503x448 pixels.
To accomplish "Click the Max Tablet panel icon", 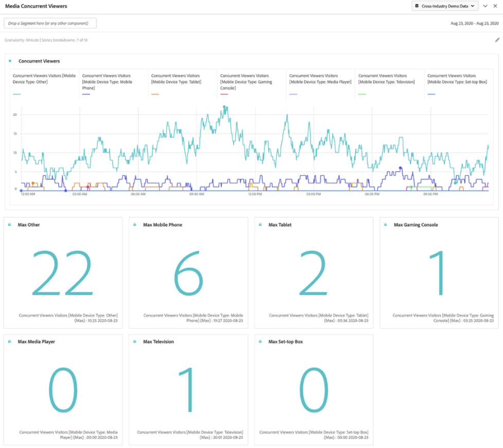I will 260,225.
